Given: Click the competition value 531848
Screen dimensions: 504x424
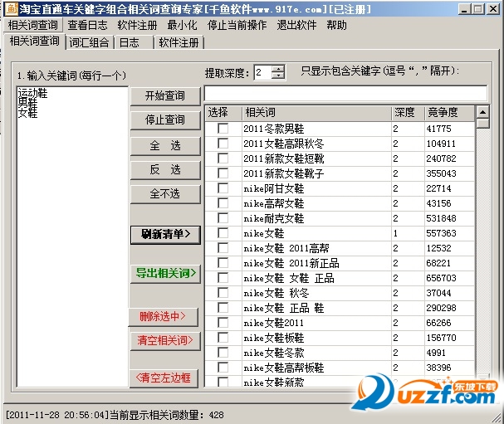Looking at the screenshot, I should click(x=441, y=218).
